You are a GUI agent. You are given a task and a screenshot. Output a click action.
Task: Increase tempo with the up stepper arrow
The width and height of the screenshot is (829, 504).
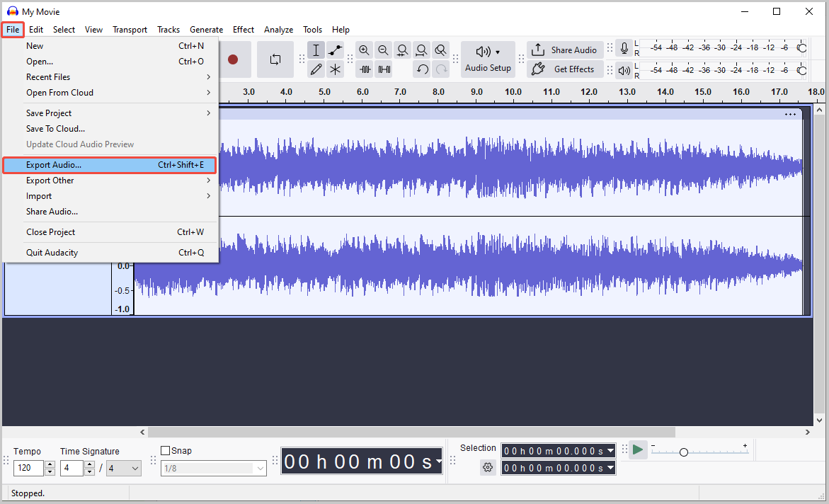[50, 464]
